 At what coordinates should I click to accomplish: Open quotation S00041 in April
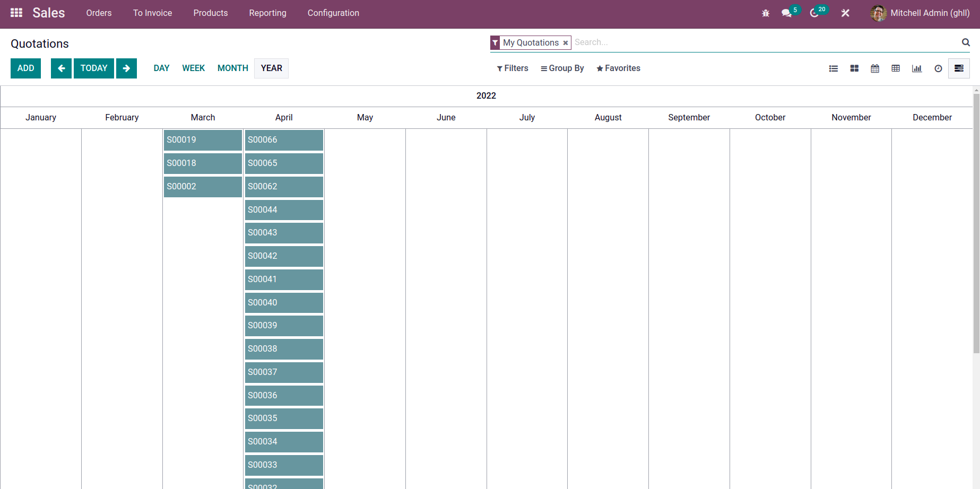click(284, 280)
